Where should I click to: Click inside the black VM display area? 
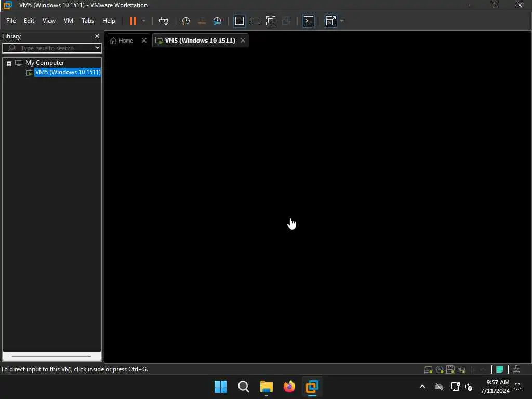click(x=317, y=205)
